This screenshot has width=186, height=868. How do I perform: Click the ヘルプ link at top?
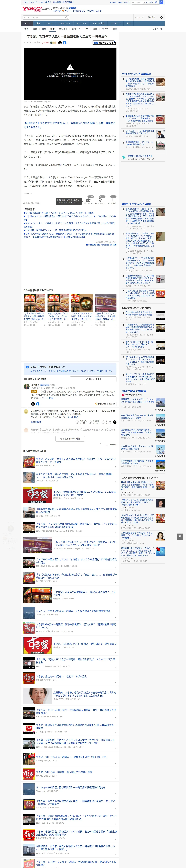pyautogui.click(x=127, y=2)
